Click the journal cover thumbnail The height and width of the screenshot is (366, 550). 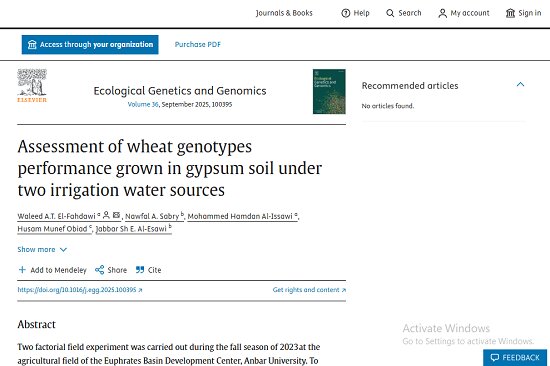click(x=329, y=92)
